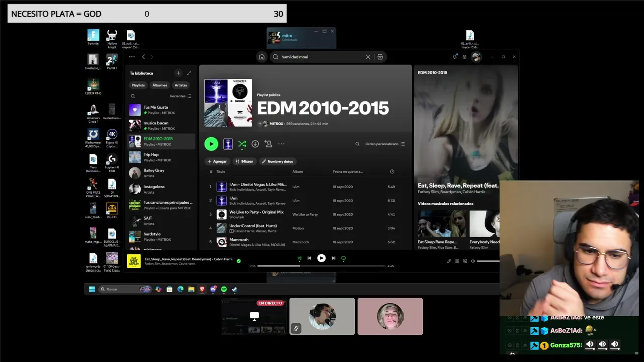
Task: Open the playlist cover art
Action: tap(228, 103)
